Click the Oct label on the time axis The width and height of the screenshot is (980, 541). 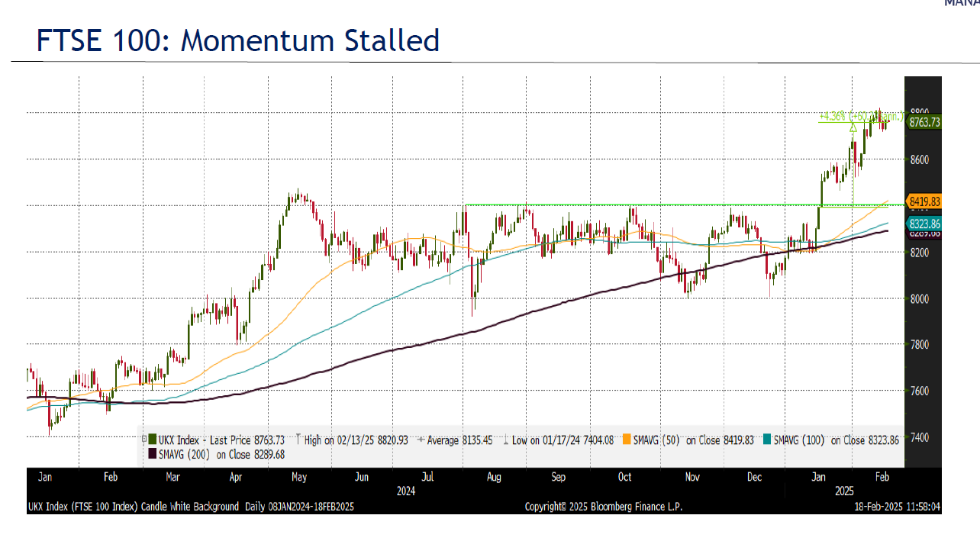pos(624,477)
